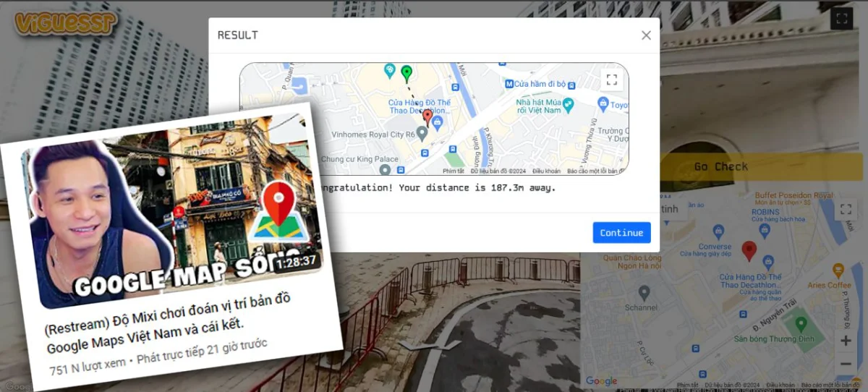Click the Continue button in result dialog
868x392 pixels.
point(621,232)
